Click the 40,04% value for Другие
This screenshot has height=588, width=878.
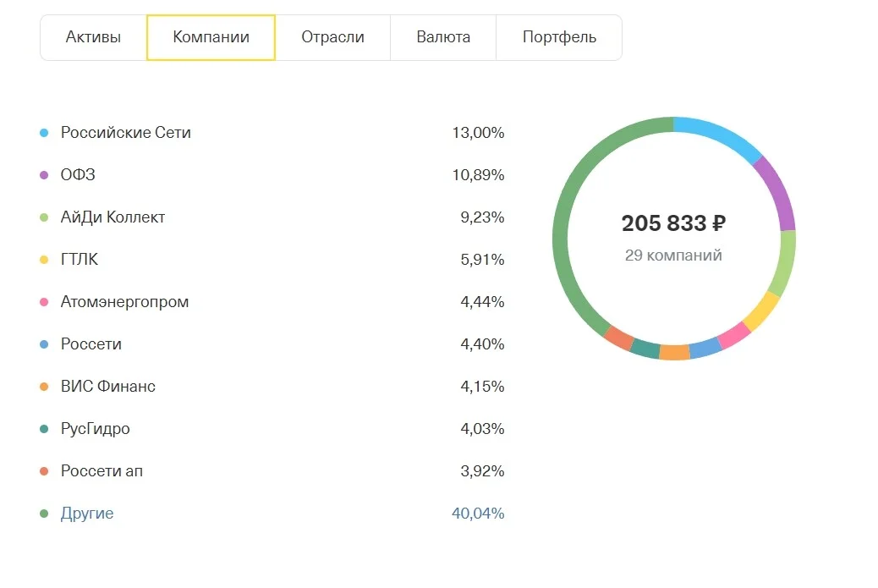tap(478, 513)
